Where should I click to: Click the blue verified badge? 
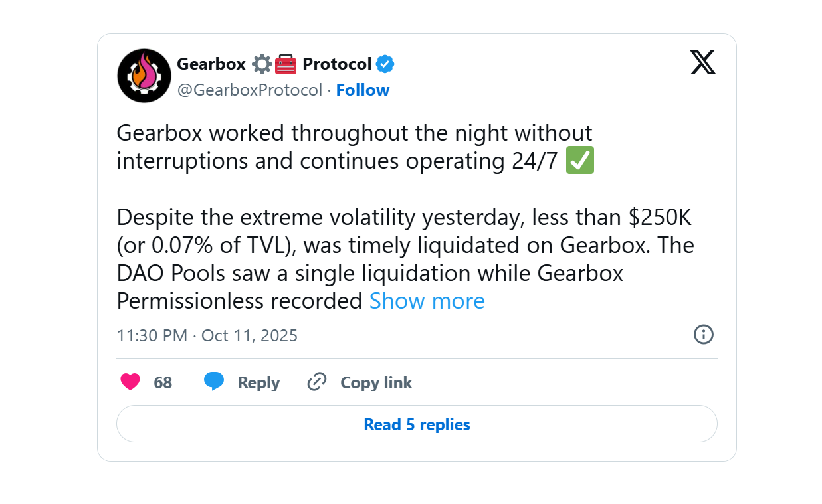(385, 64)
